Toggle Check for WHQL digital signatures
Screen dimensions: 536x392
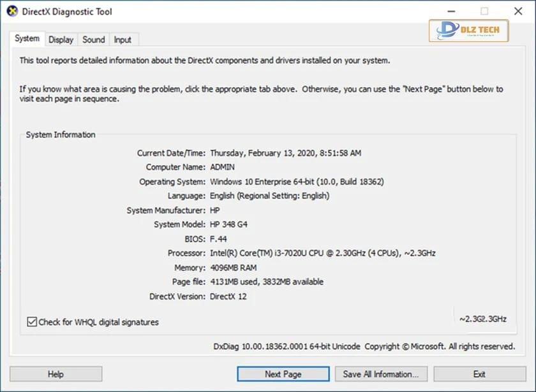point(32,322)
